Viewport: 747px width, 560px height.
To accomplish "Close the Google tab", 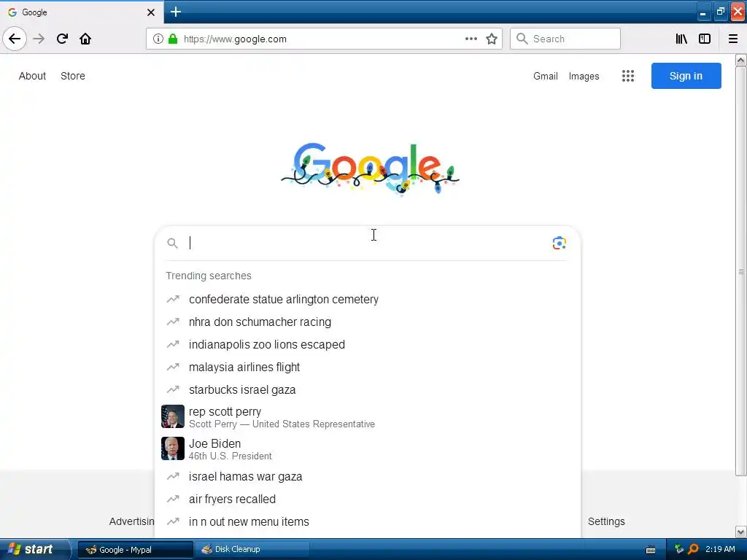I will [150, 12].
